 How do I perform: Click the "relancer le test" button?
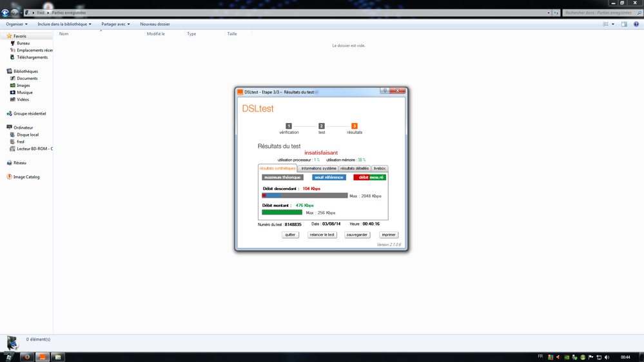[322, 234]
